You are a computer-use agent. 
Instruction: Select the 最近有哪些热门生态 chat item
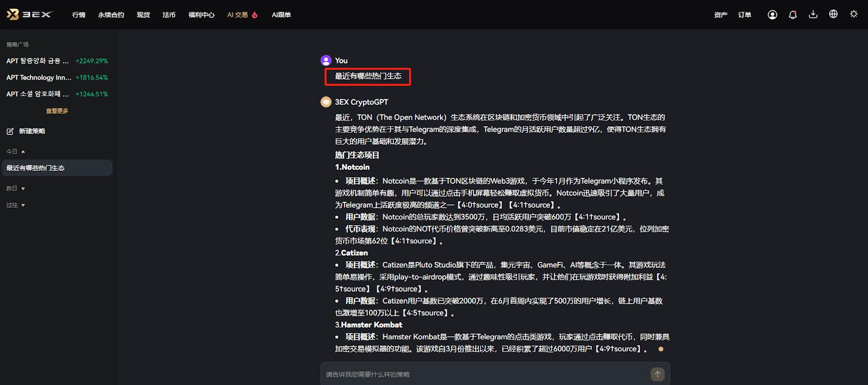pyautogui.click(x=57, y=168)
